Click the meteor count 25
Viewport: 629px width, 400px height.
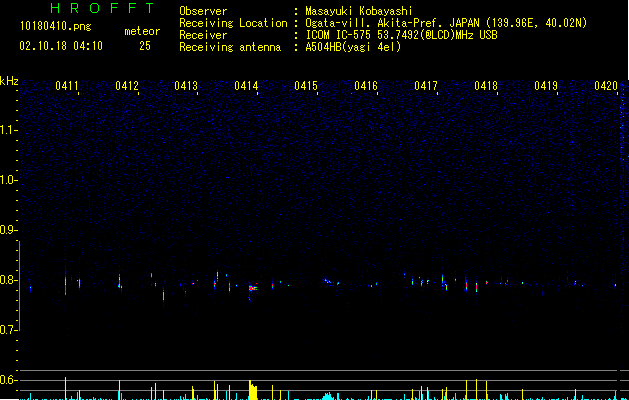pos(145,46)
